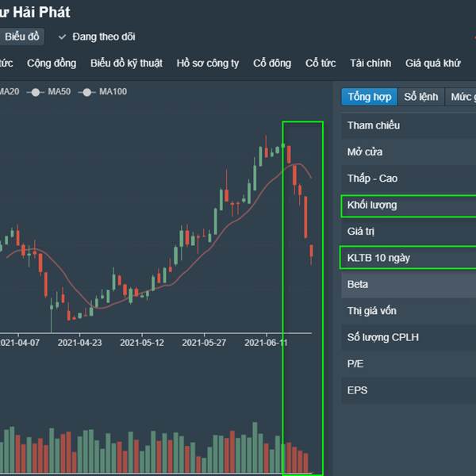
Task: Open the Hồ sơ công ty tab
Action: click(207, 63)
